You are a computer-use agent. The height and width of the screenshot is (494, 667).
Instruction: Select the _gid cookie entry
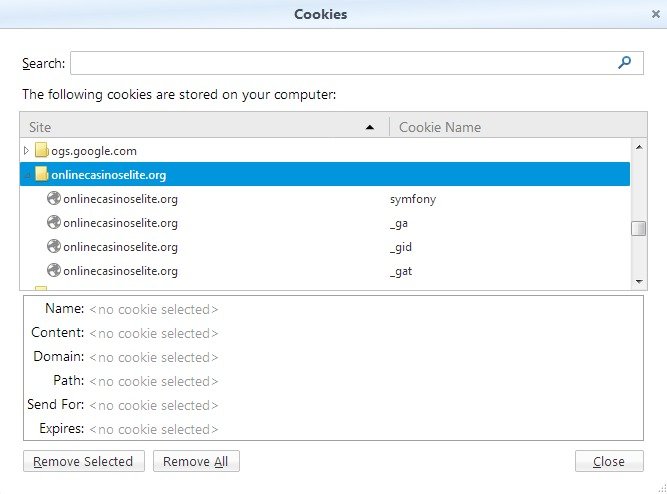click(x=325, y=246)
